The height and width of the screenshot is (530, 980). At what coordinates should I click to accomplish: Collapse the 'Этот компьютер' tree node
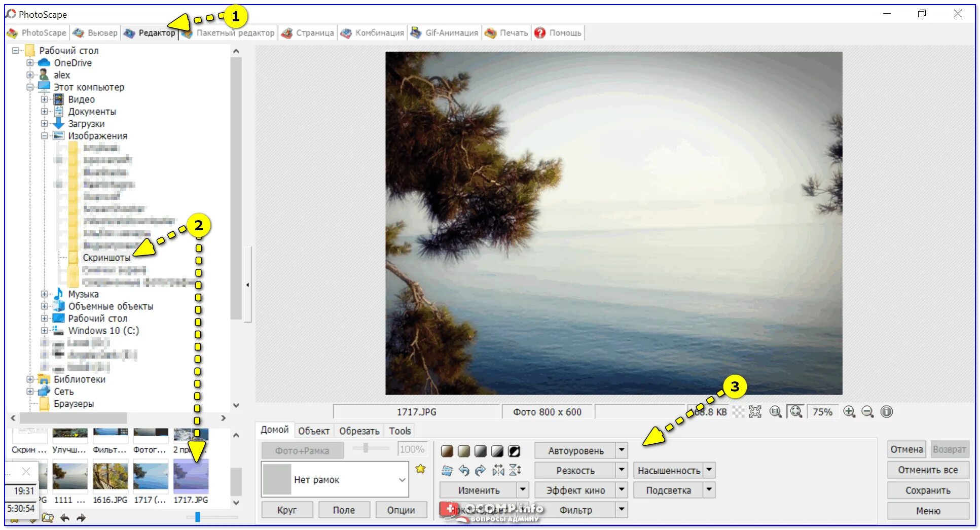click(30, 87)
